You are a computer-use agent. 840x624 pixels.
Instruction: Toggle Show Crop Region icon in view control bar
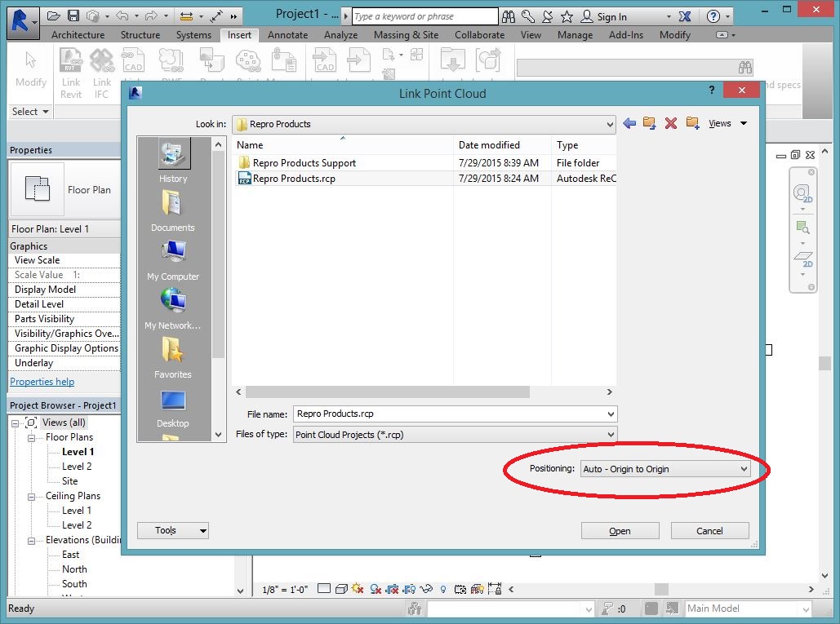(409, 589)
